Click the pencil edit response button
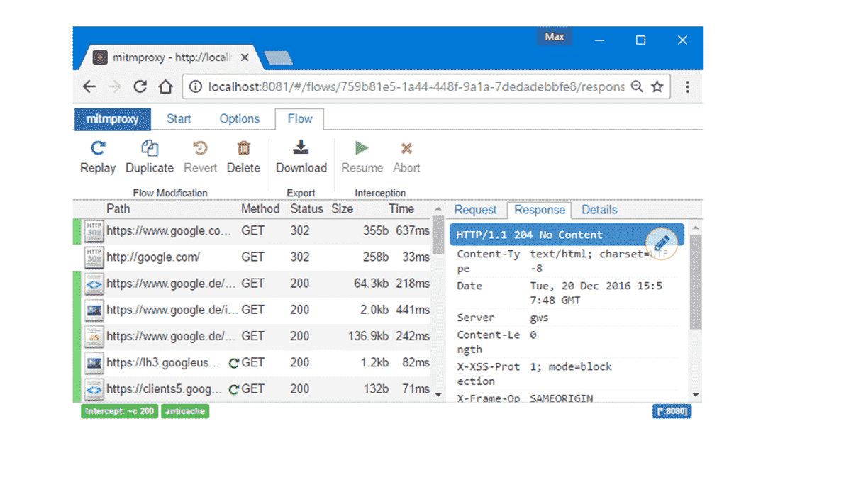The image size is (851, 504). pyautogui.click(x=662, y=244)
